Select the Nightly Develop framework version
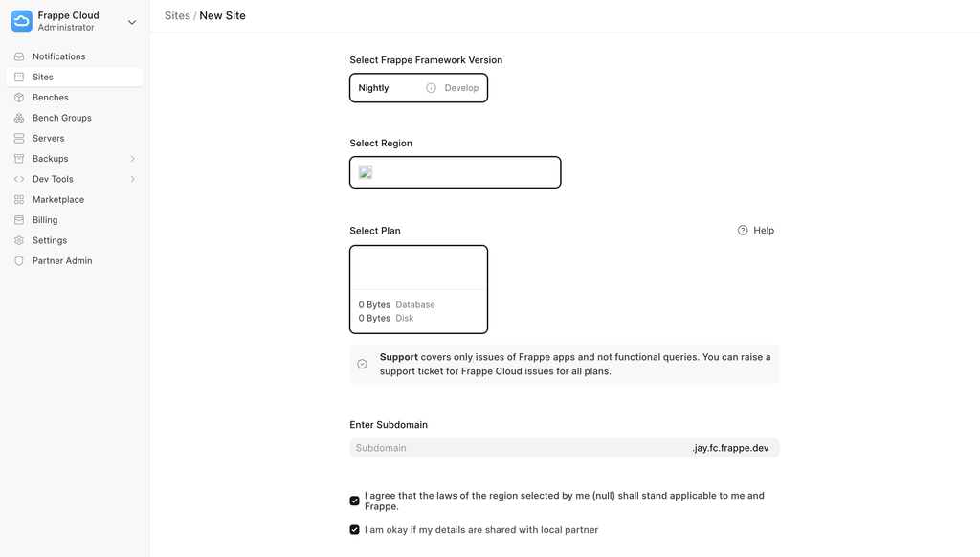 pos(418,88)
